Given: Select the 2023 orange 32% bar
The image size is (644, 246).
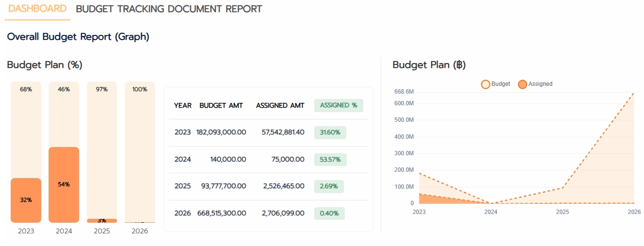Looking at the screenshot, I should (x=26, y=200).
